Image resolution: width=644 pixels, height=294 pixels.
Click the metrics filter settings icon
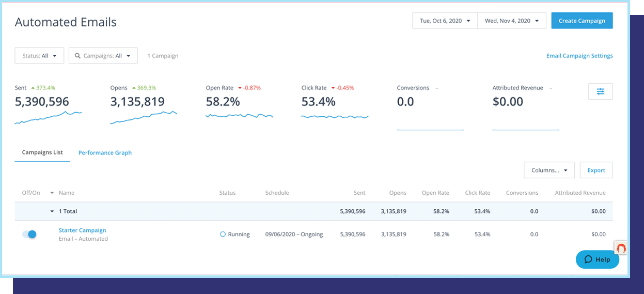pyautogui.click(x=600, y=91)
